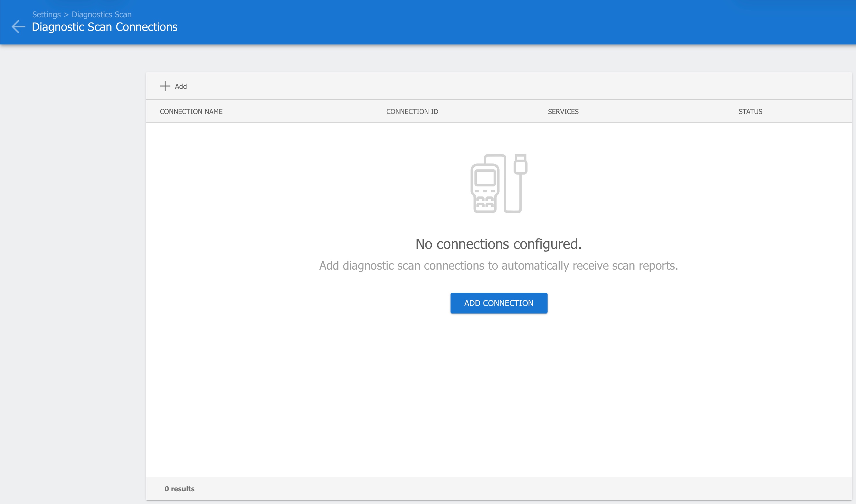Click the plus Add icon

[x=165, y=86]
